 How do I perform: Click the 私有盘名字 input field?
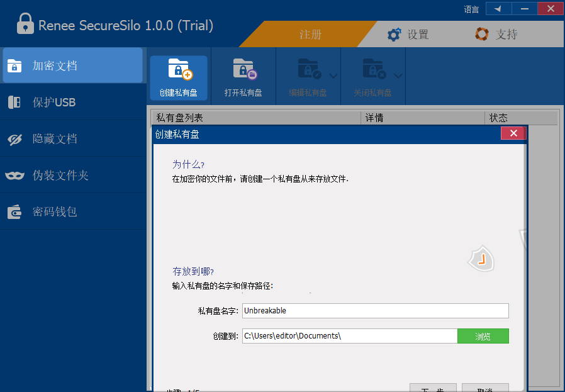click(x=375, y=311)
